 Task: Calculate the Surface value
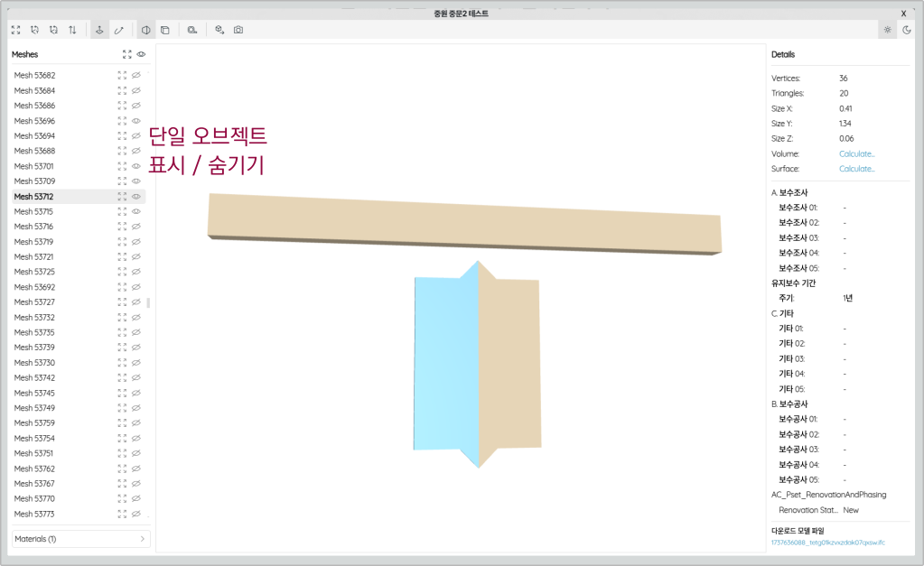[856, 169]
